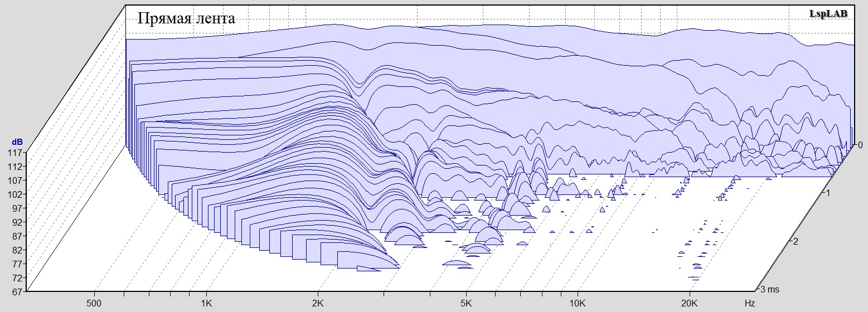The height and width of the screenshot is (312, 868).
Task: Click the 112 dB axis value
Action: [16, 167]
